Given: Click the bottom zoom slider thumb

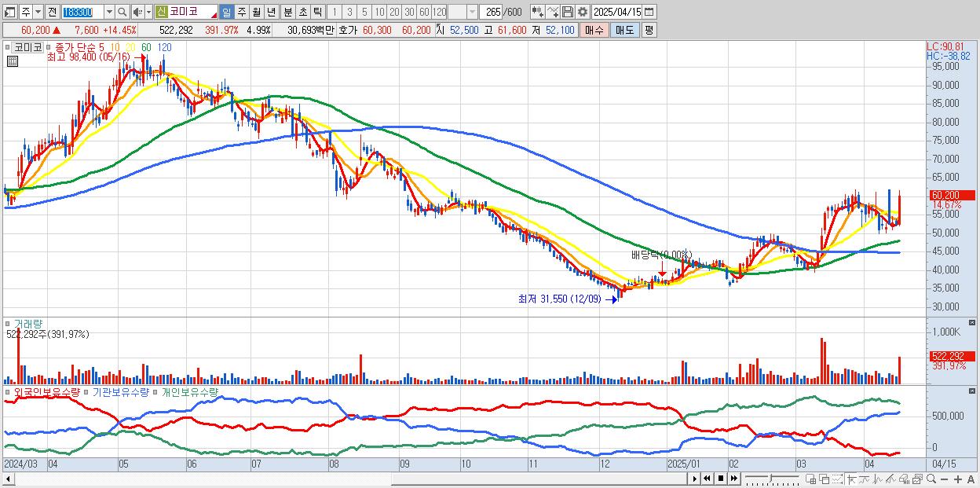Looking at the screenshot, I should [771, 479].
